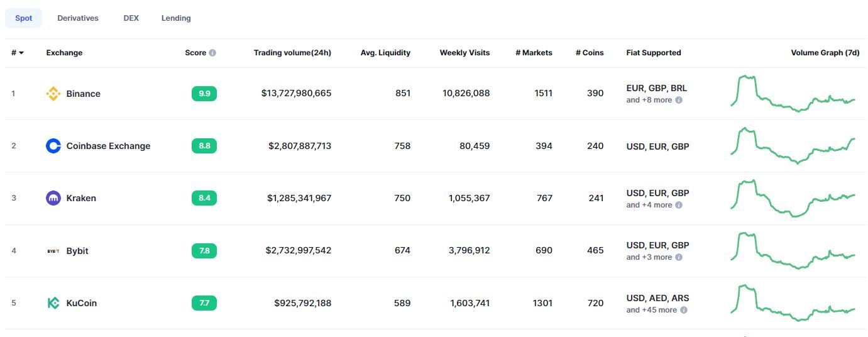Image resolution: width=868 pixels, height=337 pixels.
Task: Click the KuCoin logo icon
Action: pos(53,303)
